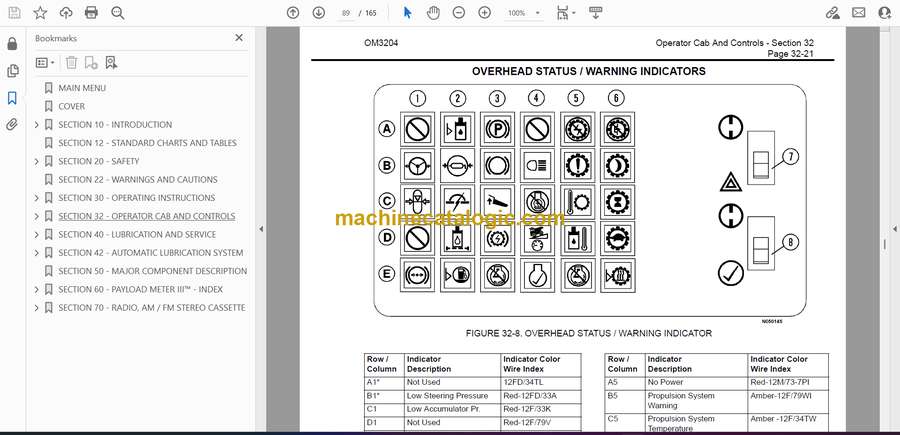Image resolution: width=900 pixels, height=435 pixels.
Task: Zoom out with the minus button
Action: [459, 13]
